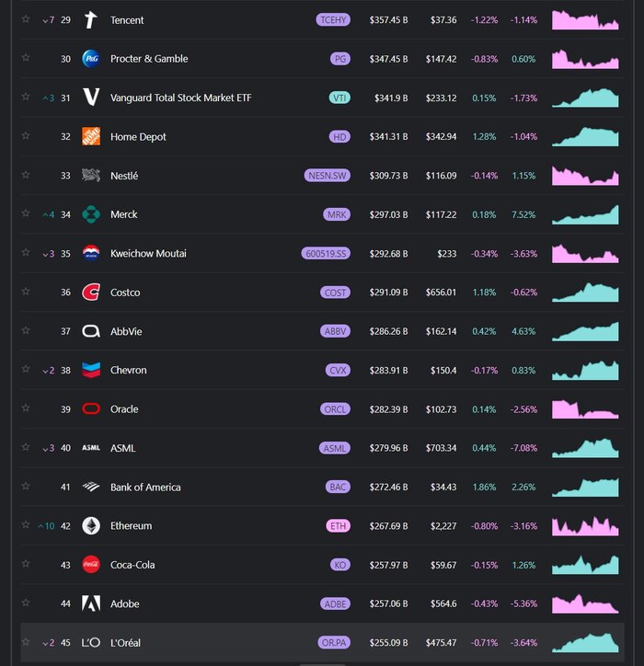Viewport: 644px width, 666px height.
Task: Click the Costco red logo icon
Action: pos(90,293)
